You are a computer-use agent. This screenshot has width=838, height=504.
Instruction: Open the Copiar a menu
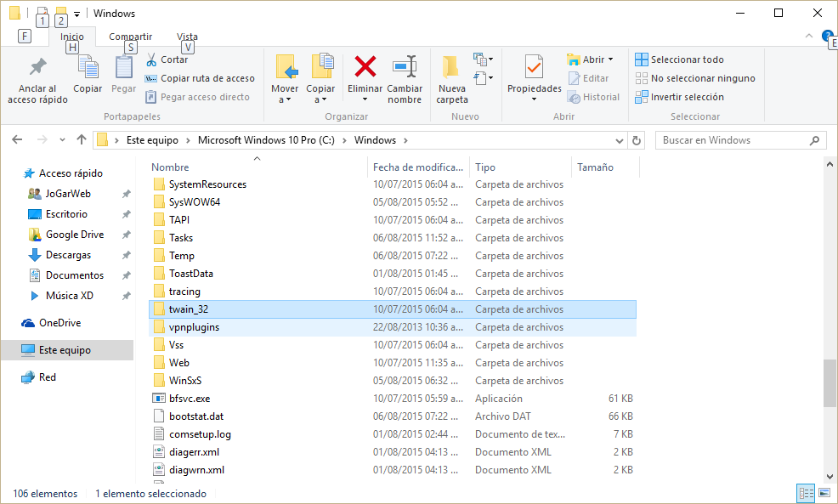[320, 79]
